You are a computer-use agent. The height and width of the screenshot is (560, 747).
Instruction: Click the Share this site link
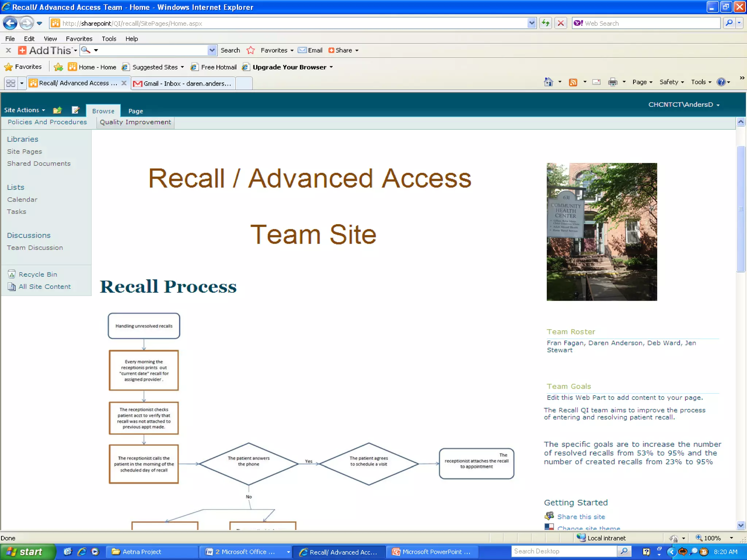click(581, 517)
